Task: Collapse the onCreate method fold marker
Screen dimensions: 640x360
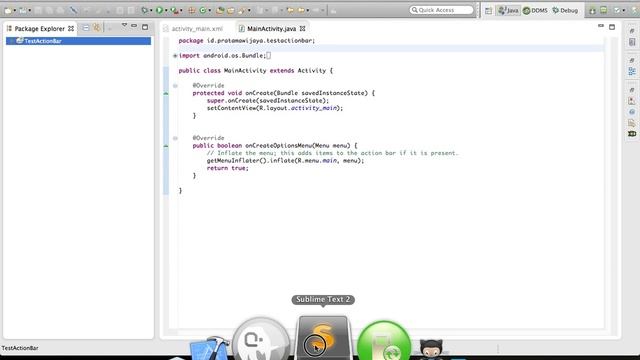Action: [175, 86]
